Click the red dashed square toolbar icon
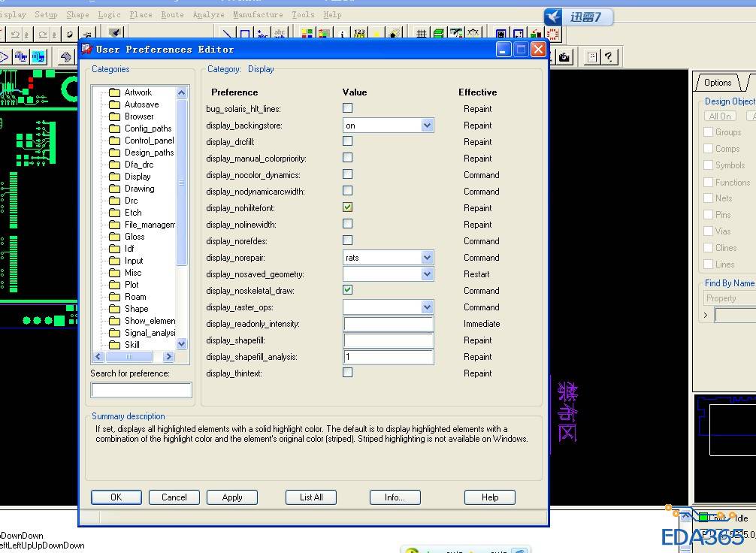The width and height of the screenshot is (756, 553). [553, 34]
